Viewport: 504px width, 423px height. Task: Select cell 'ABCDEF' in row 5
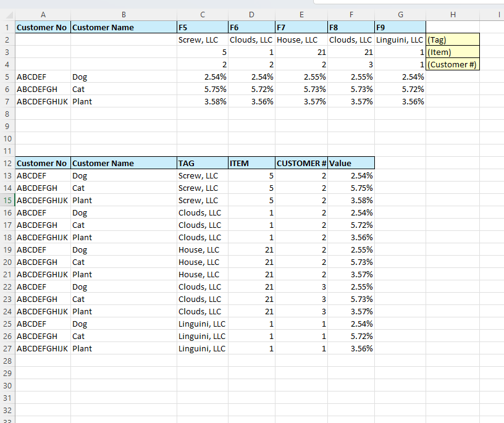pos(43,77)
